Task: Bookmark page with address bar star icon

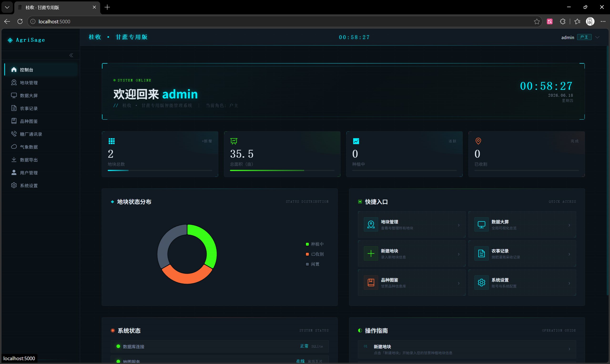Action: click(537, 22)
